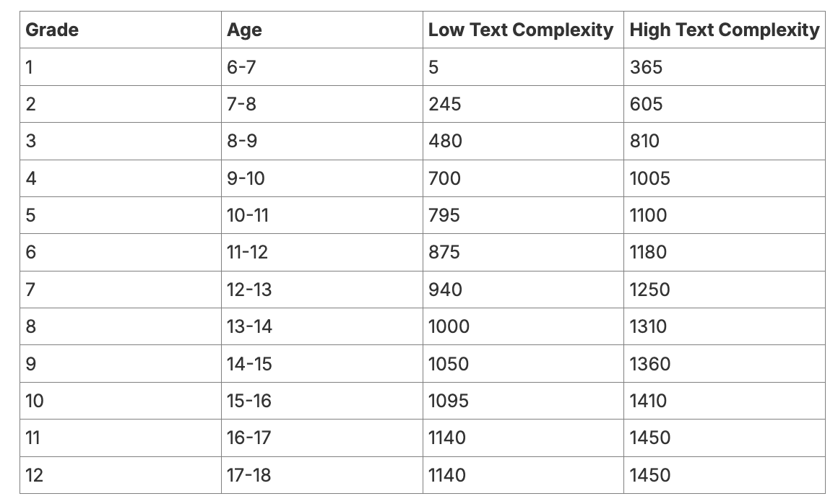Select the cell containing 605

click(x=724, y=103)
